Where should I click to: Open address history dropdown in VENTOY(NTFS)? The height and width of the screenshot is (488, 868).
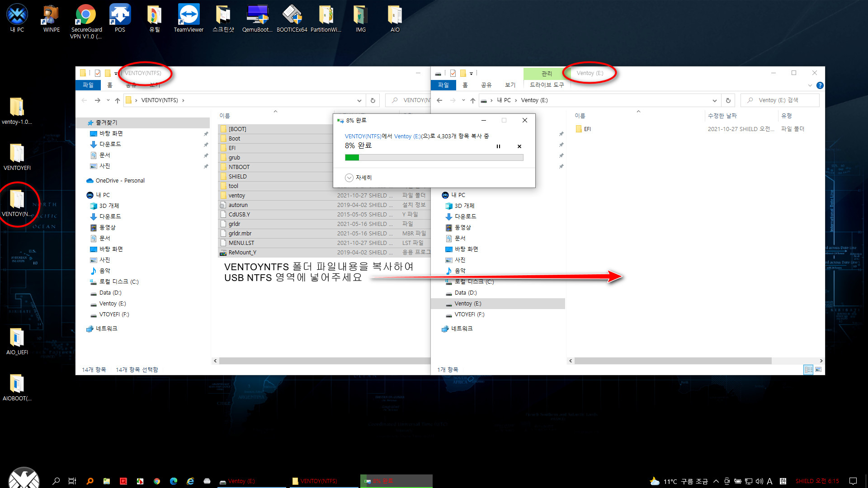click(x=359, y=100)
